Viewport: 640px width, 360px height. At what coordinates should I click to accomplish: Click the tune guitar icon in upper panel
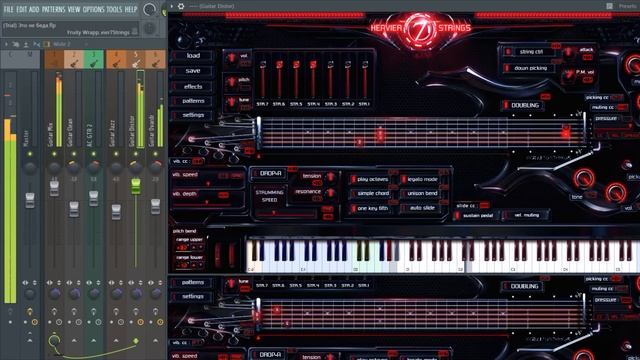click(x=231, y=102)
